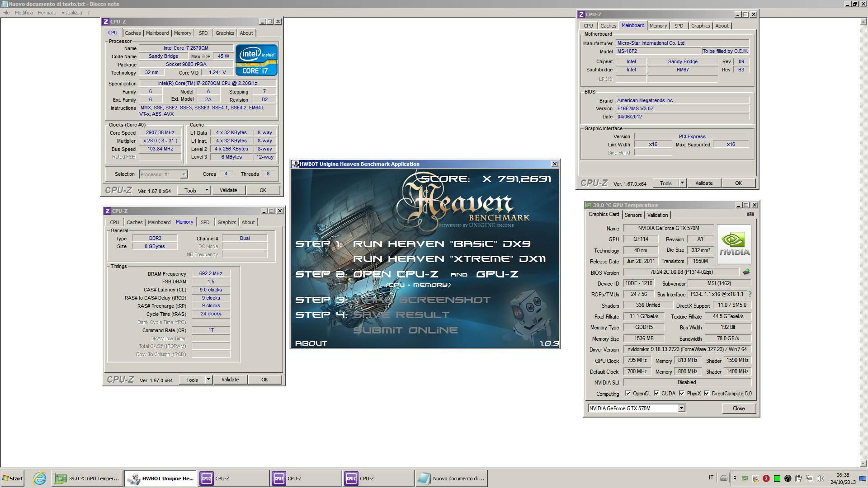The width and height of the screenshot is (868, 488).
Task: Click the green square tray icon
Action: click(x=777, y=479)
